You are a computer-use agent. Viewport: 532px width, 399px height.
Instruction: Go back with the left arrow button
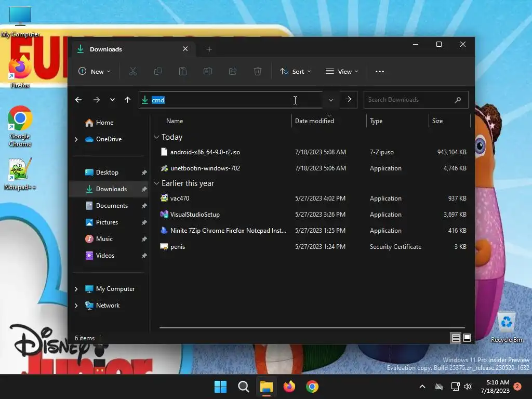pyautogui.click(x=78, y=100)
